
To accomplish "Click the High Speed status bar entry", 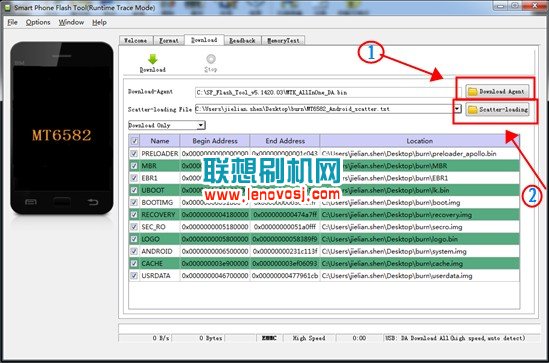I will pyautogui.click(x=309, y=338).
